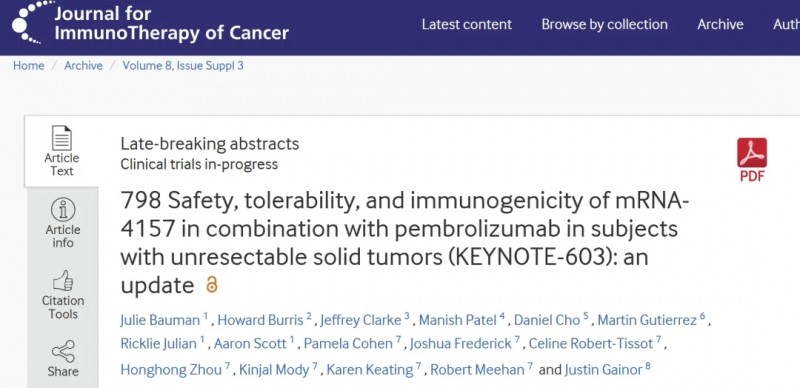
Task: Open the PDF download icon
Action: (x=752, y=153)
